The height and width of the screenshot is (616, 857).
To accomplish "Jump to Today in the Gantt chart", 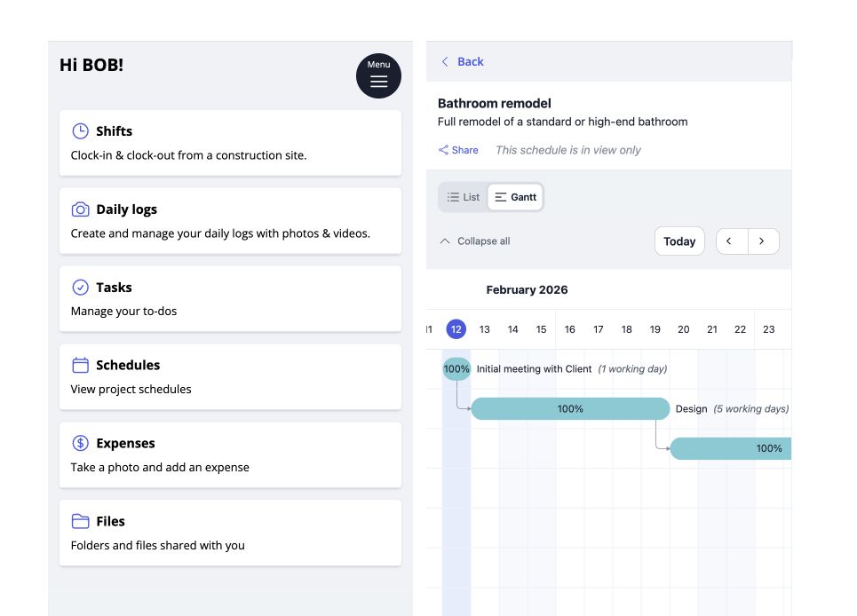I will click(679, 241).
